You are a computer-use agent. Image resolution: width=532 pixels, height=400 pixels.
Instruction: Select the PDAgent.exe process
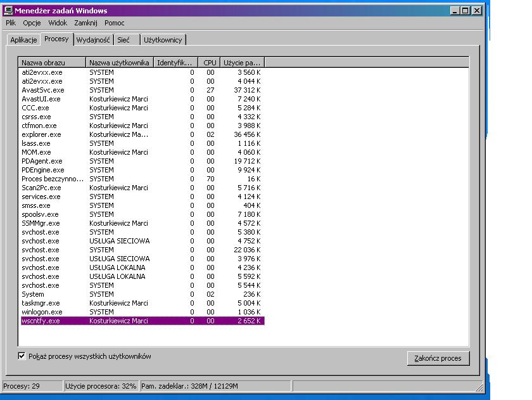(x=142, y=161)
